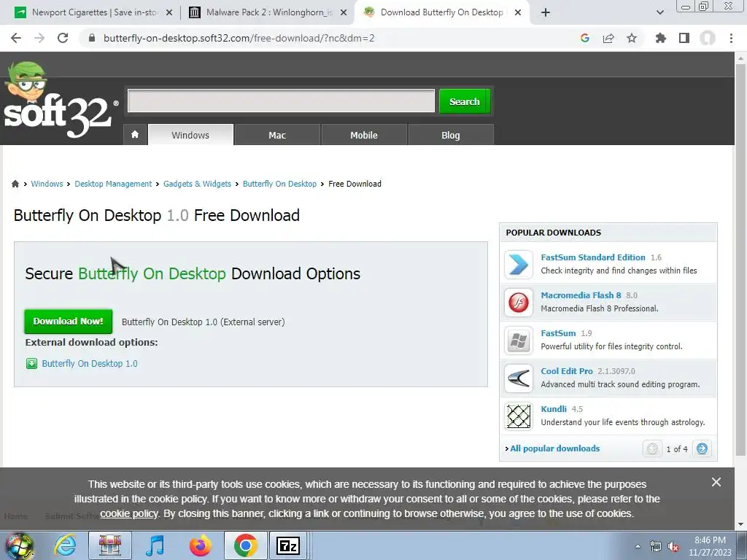The width and height of the screenshot is (747, 560).
Task: Open the Windows navigation tab
Action: tap(190, 135)
